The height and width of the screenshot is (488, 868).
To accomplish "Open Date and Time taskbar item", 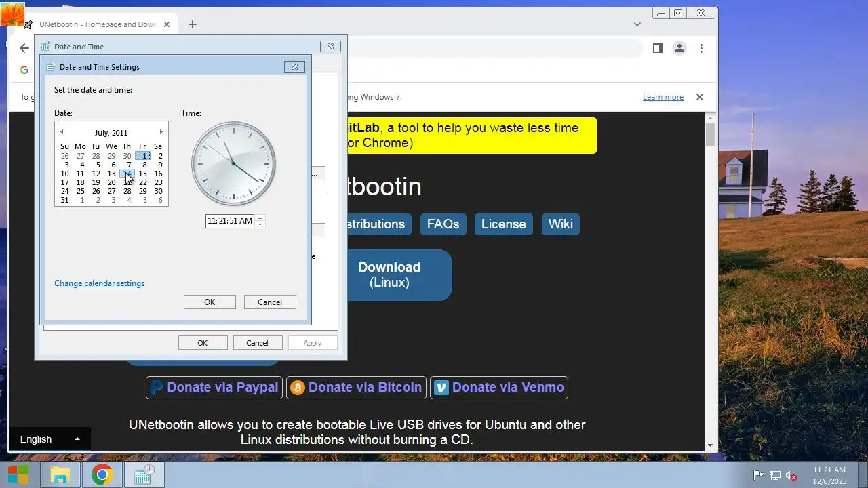I will (x=144, y=475).
